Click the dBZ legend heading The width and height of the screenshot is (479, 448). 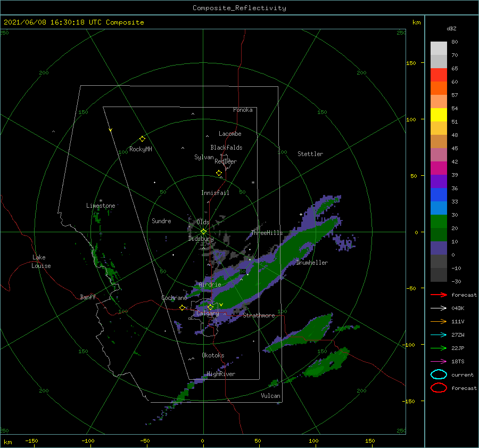tap(451, 28)
